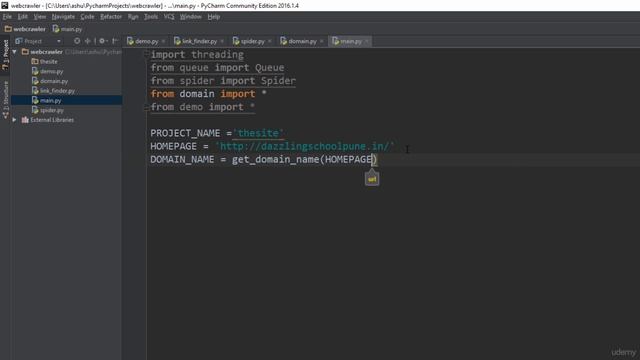Close the spider.py tab
Screen dimensions: 640x360
tap(269, 41)
